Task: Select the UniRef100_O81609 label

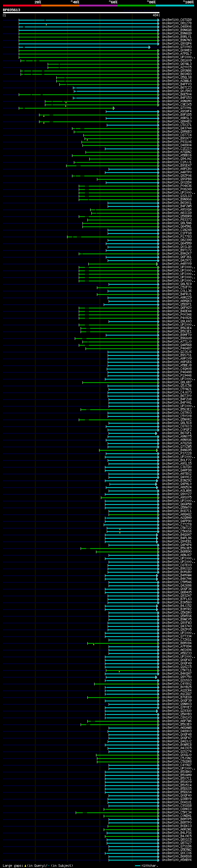Action: (x=177, y=61)
